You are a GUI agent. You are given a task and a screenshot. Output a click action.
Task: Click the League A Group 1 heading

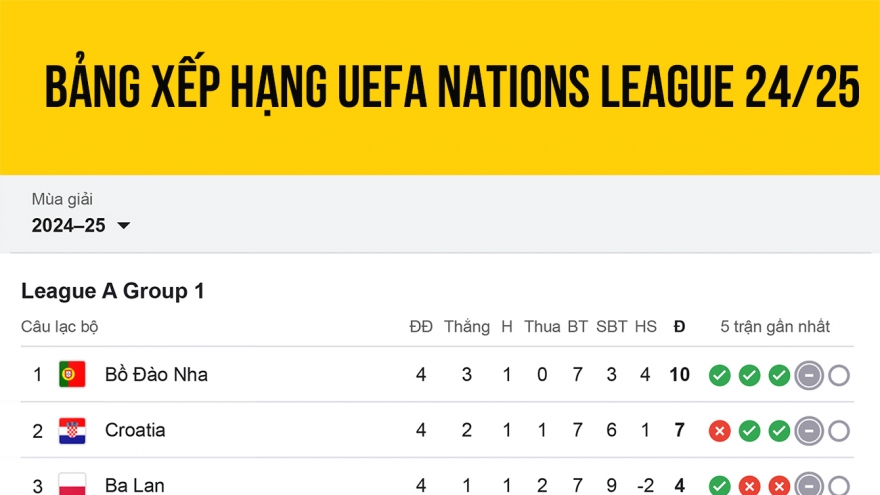click(x=113, y=291)
